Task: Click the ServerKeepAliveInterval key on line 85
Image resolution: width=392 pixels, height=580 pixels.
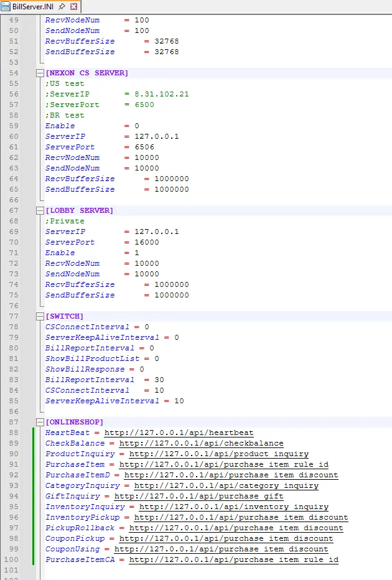Action: click(x=102, y=401)
